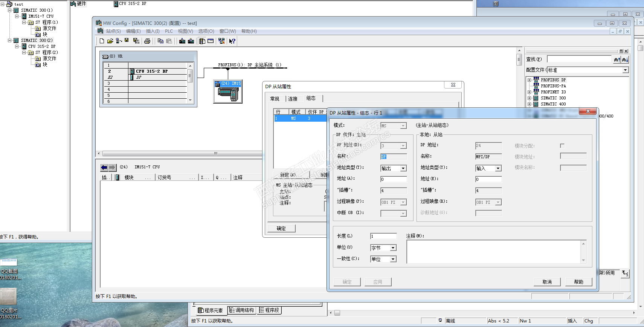The image size is (644, 327).
Task: Click the Configure Network toolbar icon
Action: 221,41
